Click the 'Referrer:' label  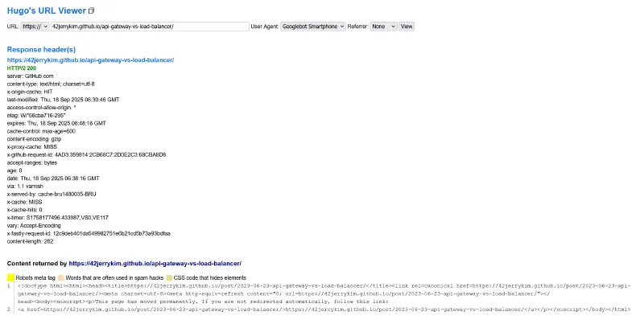[x=357, y=27]
